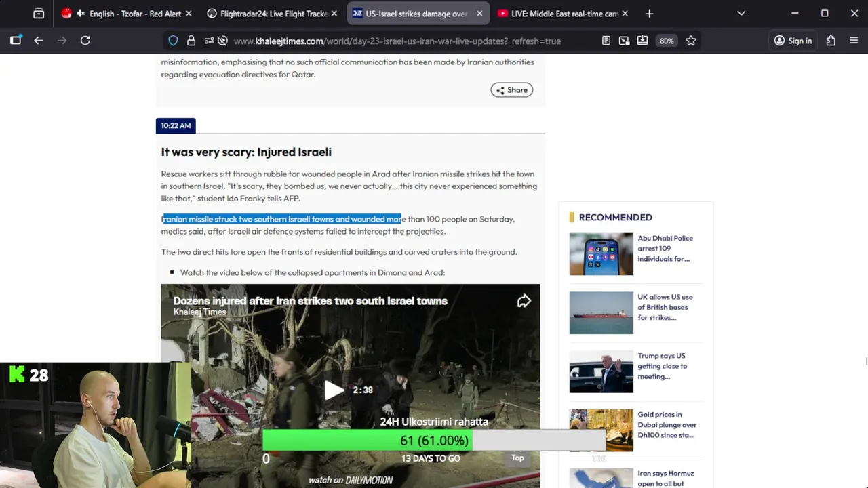This screenshot has height=488, width=868.
Task: Click text Watch the video below of collapsed apartments
Action: [313, 272]
